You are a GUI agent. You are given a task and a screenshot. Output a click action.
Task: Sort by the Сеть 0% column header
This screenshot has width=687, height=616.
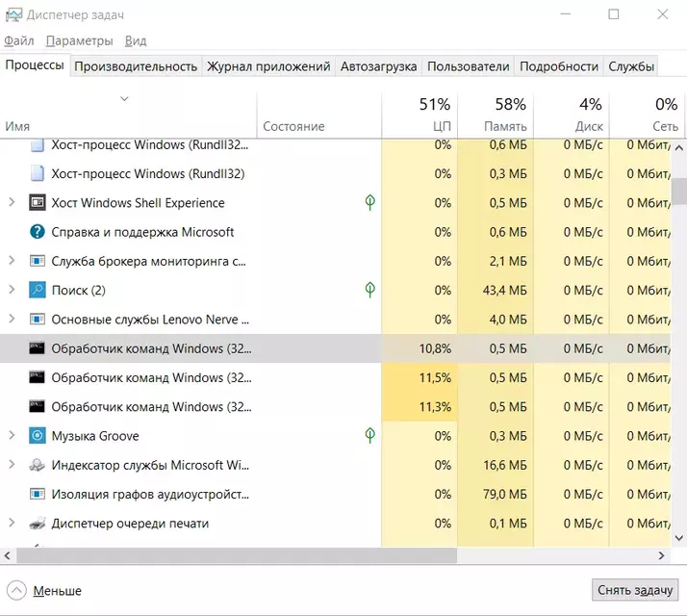(x=648, y=115)
